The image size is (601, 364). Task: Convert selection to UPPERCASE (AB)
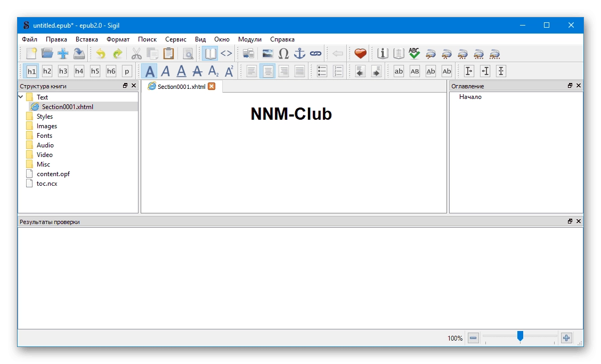click(x=415, y=71)
